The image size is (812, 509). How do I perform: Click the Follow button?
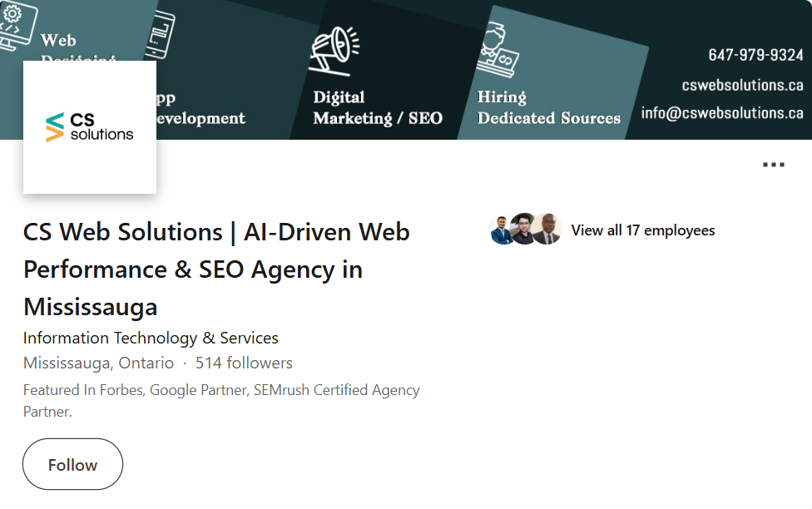click(x=72, y=464)
